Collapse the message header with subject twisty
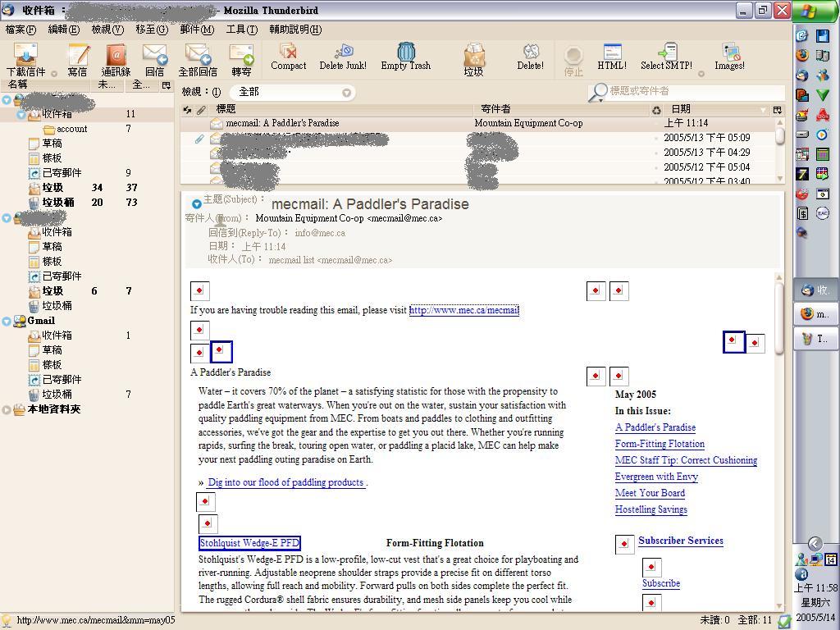Image resolution: width=840 pixels, height=630 pixels. click(x=196, y=203)
